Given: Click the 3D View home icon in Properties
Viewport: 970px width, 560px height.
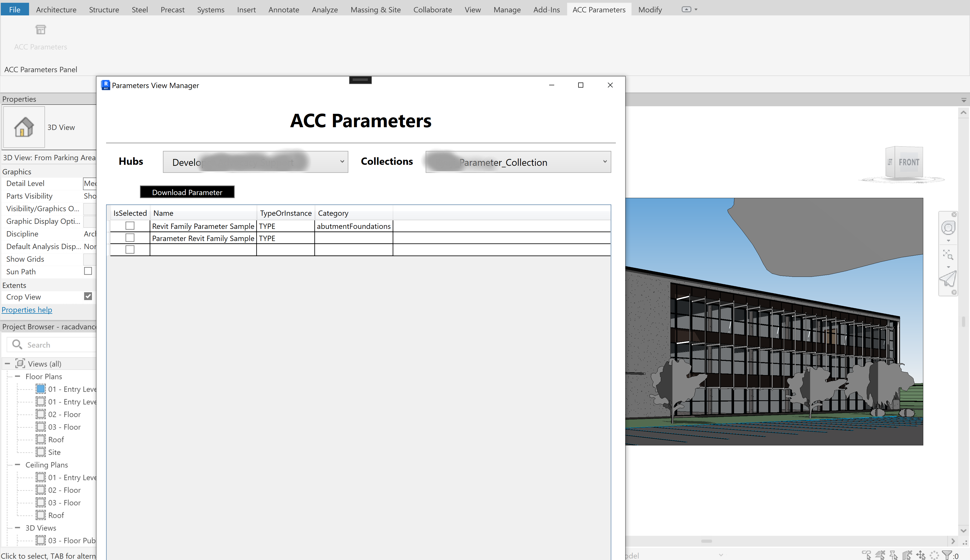Looking at the screenshot, I should [23, 127].
